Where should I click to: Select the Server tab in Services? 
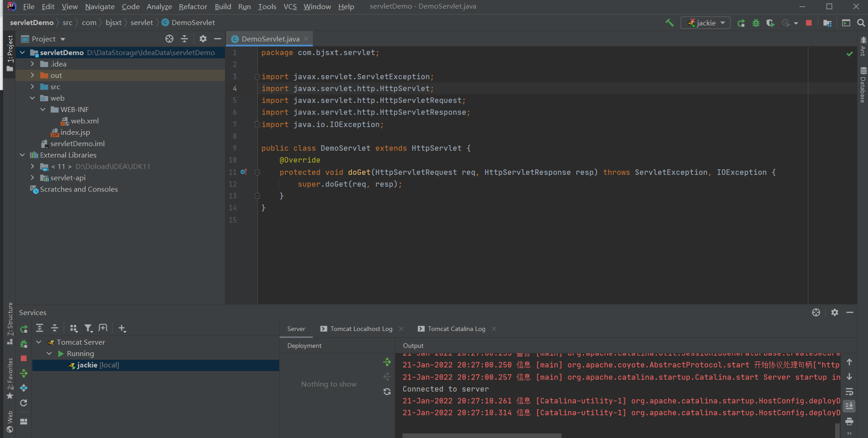[x=296, y=329]
